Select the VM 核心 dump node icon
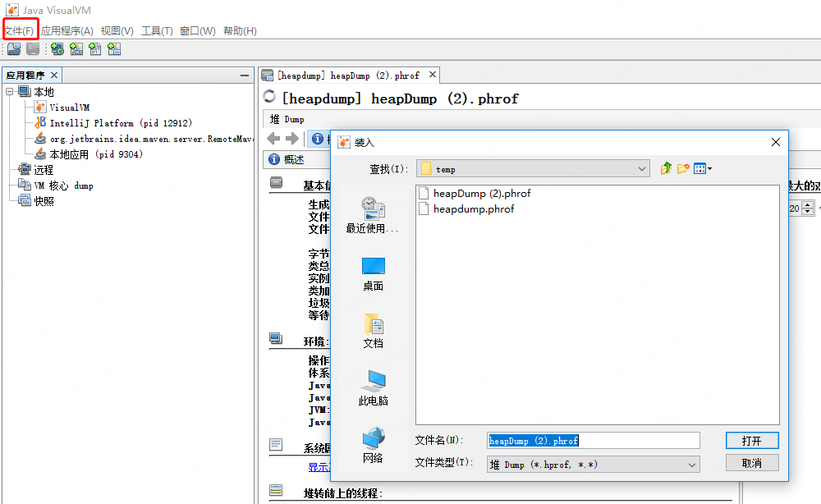Viewport: 821px width, 504px height. coord(25,185)
